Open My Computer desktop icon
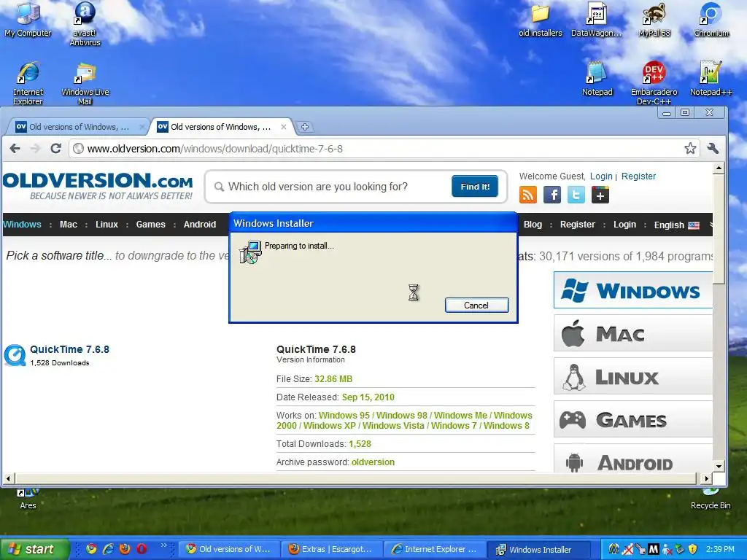The image size is (747, 560). coord(28,19)
